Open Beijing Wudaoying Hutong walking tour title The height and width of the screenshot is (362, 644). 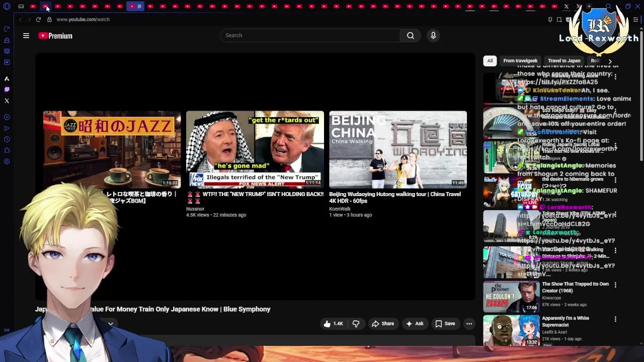395,198
